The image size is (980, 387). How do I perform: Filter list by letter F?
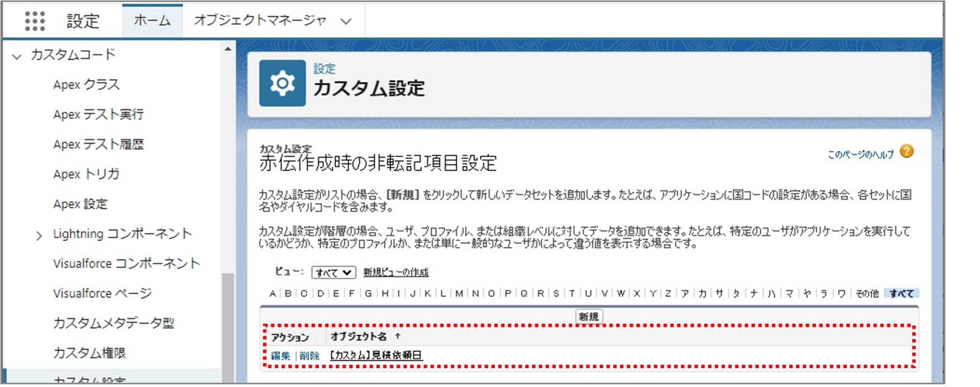[x=351, y=293]
